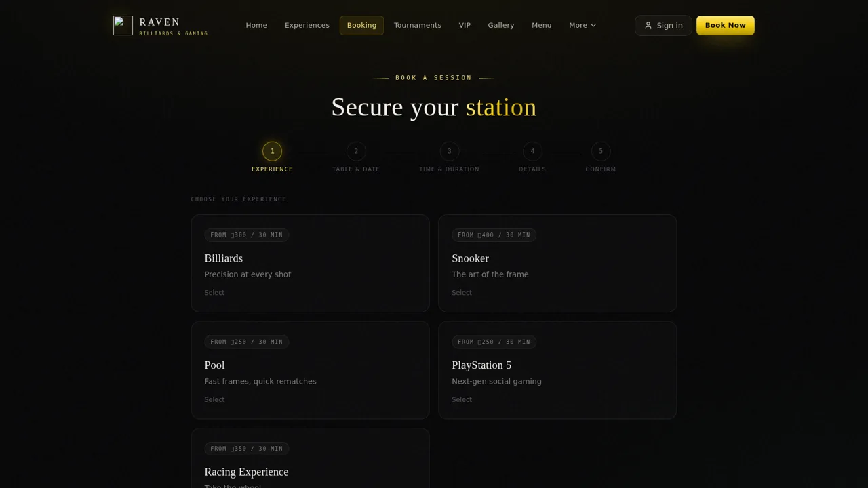Screen dimensions: 868x488
Task: Click the Snooker price badge
Action: [494, 235]
